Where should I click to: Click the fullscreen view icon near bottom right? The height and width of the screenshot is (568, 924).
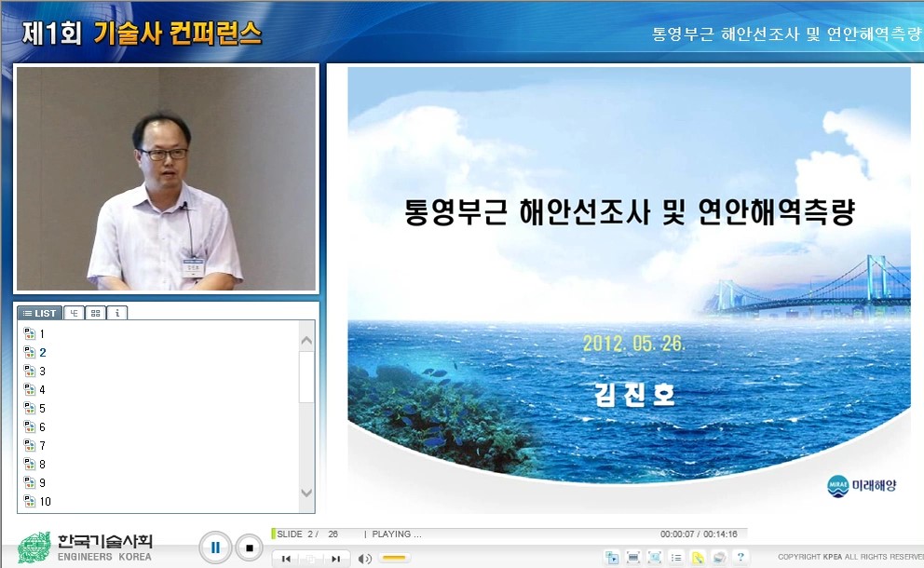pos(656,557)
